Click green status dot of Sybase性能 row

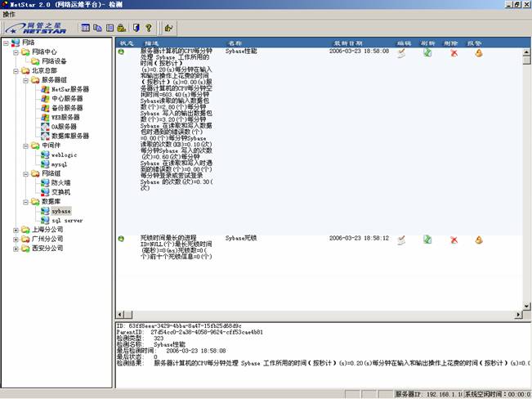(121, 52)
